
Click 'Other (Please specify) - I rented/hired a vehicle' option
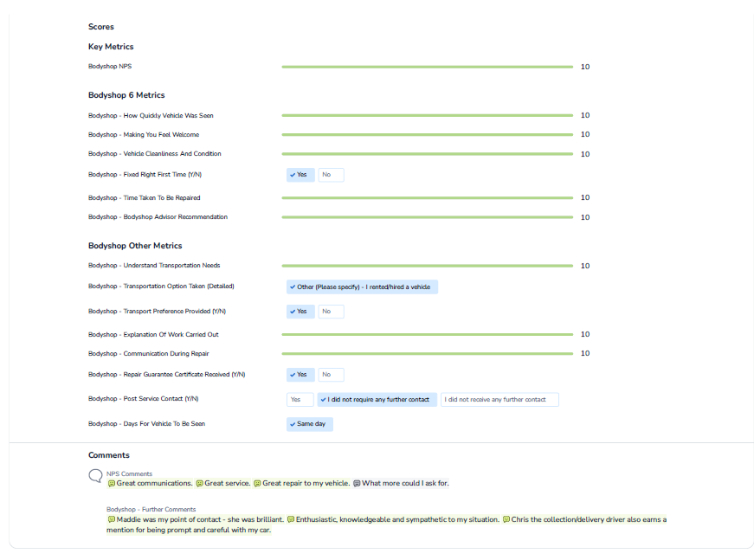pyautogui.click(x=362, y=286)
